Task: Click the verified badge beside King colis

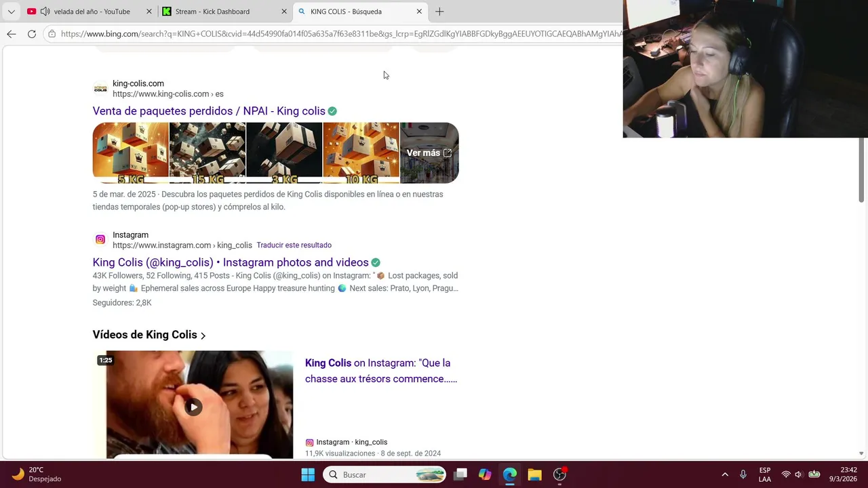Action: tap(332, 111)
